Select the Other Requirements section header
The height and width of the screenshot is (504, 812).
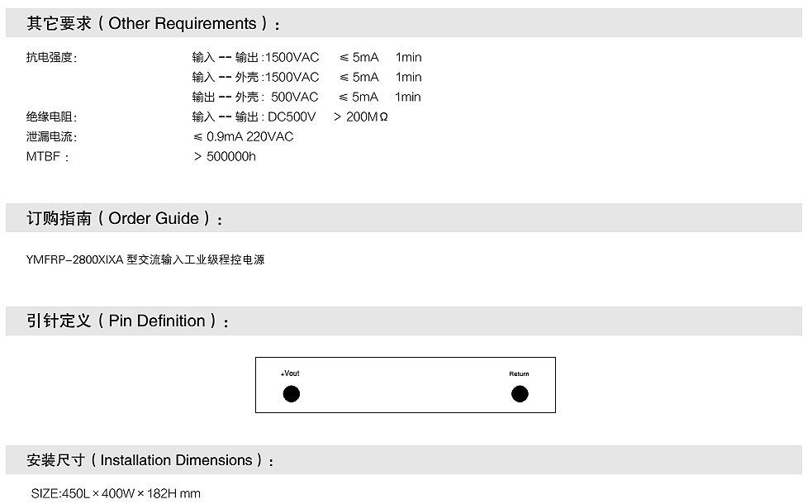[x=154, y=24]
